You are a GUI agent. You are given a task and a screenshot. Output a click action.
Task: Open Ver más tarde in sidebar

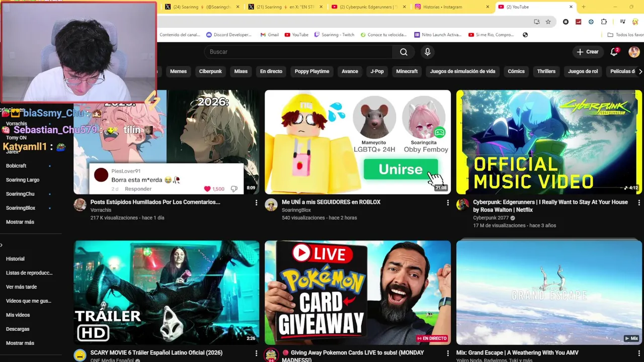pyautogui.click(x=21, y=287)
